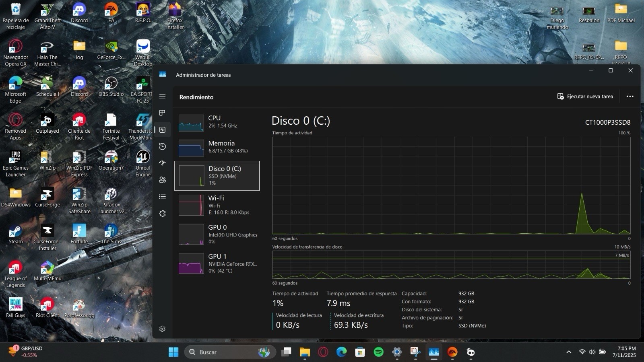Screen dimensions: 644x362
Task: Show hidden system tray icons chevron
Action: click(569, 352)
